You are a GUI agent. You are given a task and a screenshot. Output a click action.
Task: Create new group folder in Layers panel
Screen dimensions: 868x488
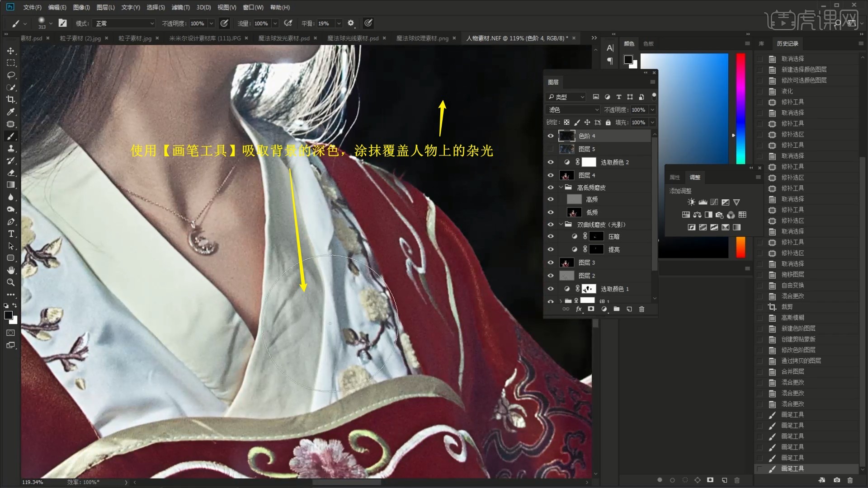tap(616, 309)
